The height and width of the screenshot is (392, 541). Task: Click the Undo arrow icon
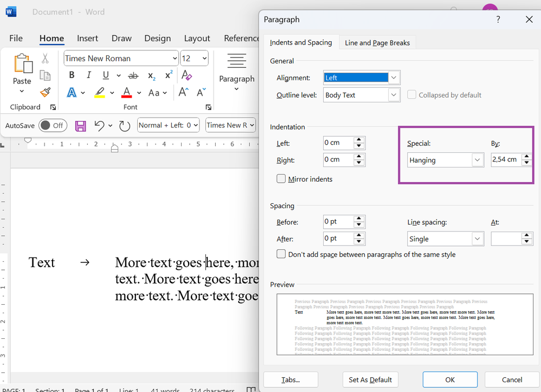99,126
